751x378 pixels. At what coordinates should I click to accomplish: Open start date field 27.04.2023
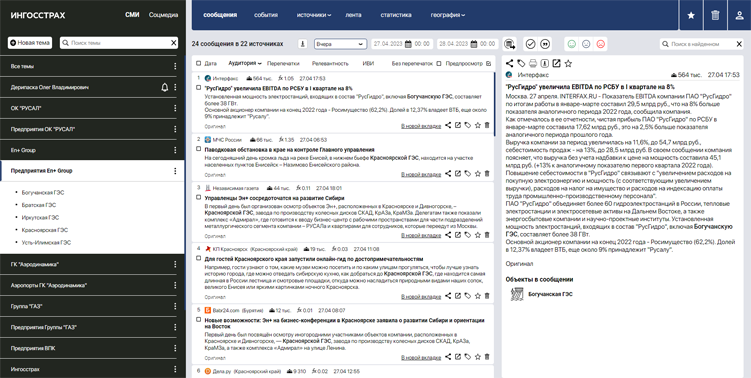coord(401,44)
